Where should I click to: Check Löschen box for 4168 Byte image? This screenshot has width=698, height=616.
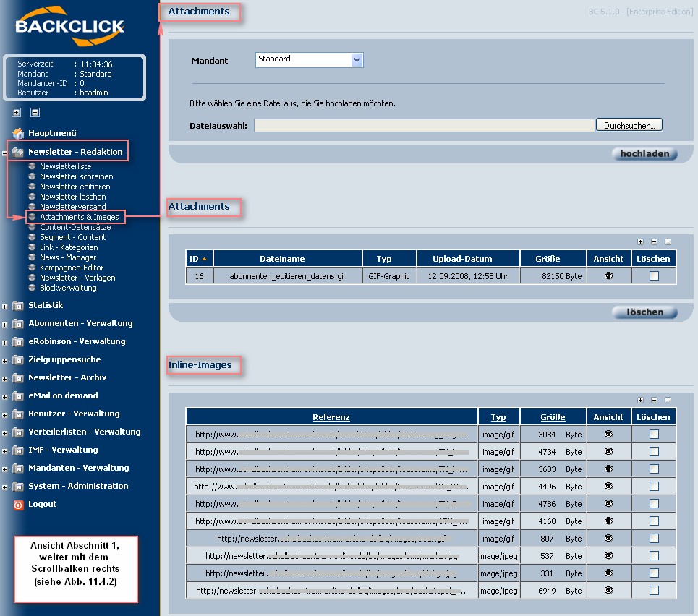tap(654, 521)
